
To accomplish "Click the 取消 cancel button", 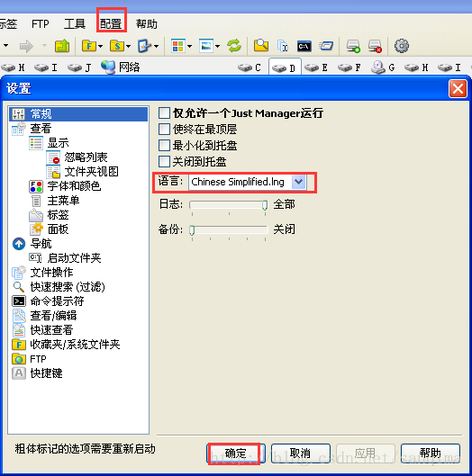I will (300, 454).
